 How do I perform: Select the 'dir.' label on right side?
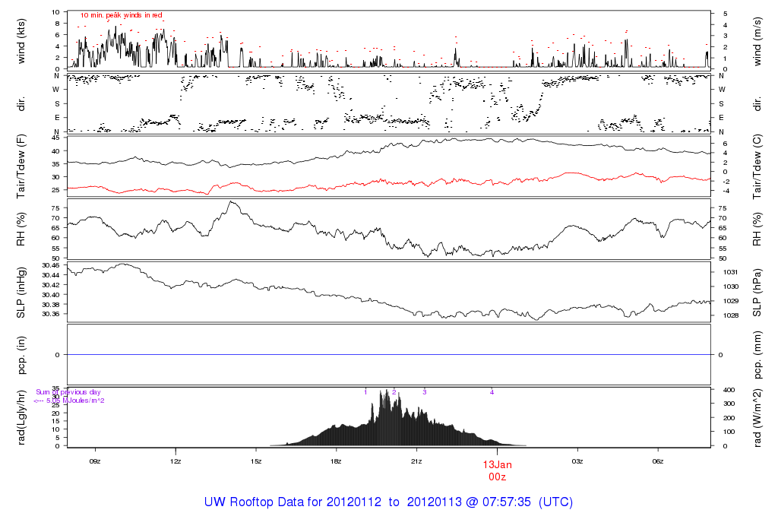click(x=757, y=105)
